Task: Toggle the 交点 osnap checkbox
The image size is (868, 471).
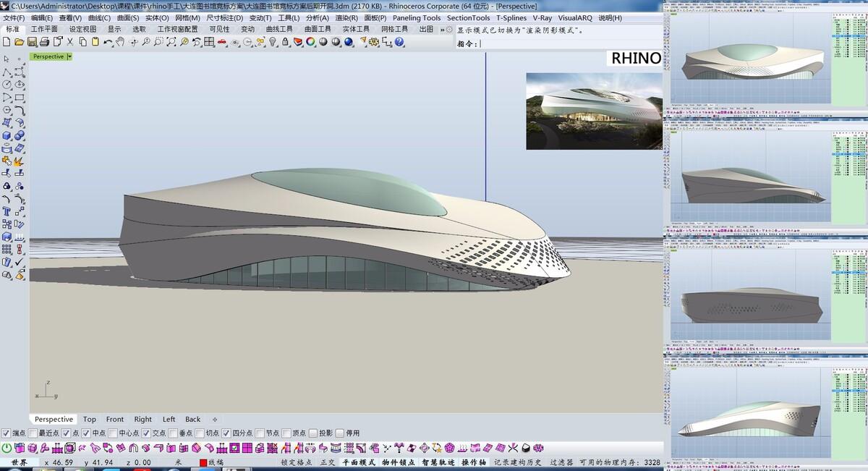Action: [145, 433]
